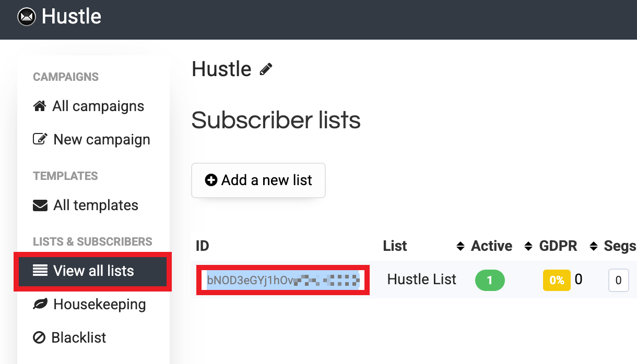This screenshot has height=364, width=637.
Task: Click the Hustle app title in header
Action: coord(71,17)
